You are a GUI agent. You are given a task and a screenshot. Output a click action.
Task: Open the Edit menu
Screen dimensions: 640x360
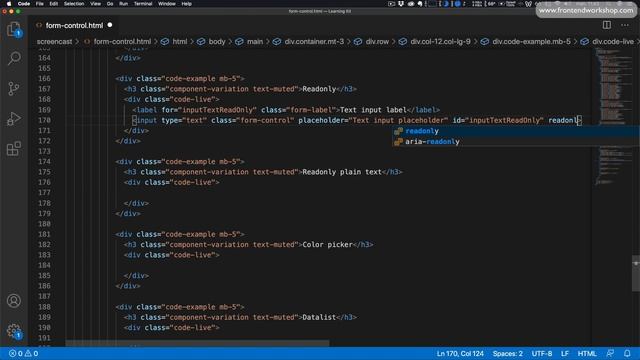pyautogui.click(x=53, y=4)
